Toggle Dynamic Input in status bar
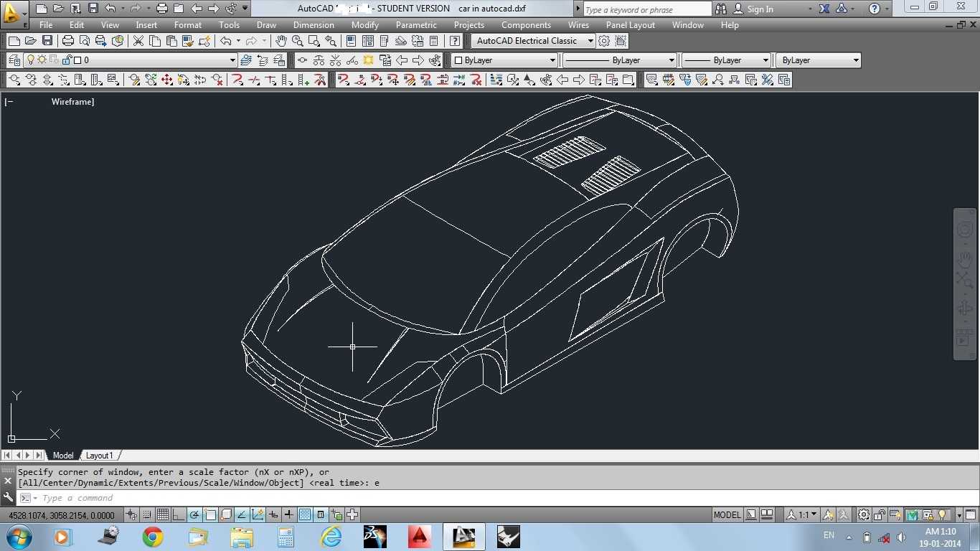980x551 pixels. [273, 514]
